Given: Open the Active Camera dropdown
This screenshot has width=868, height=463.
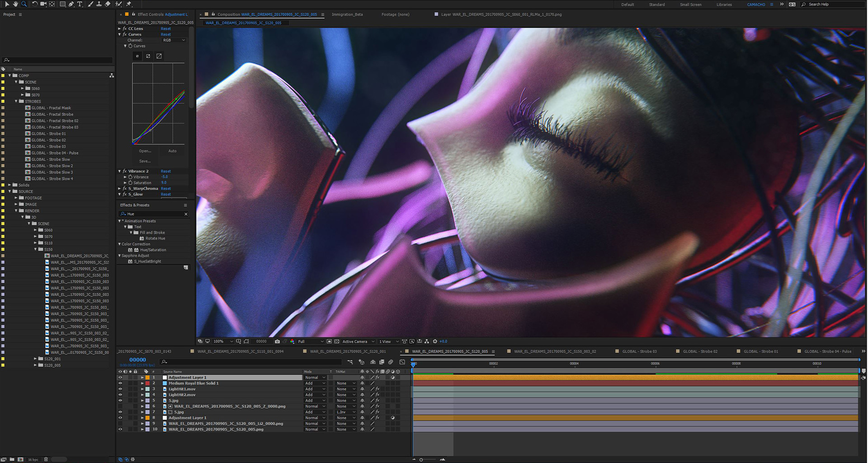Looking at the screenshot, I should click(x=359, y=341).
